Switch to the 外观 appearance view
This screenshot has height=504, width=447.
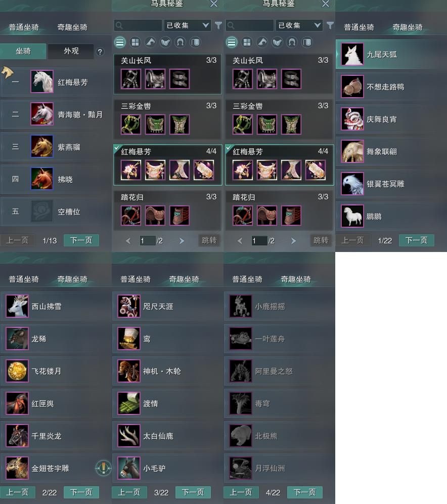click(x=71, y=51)
